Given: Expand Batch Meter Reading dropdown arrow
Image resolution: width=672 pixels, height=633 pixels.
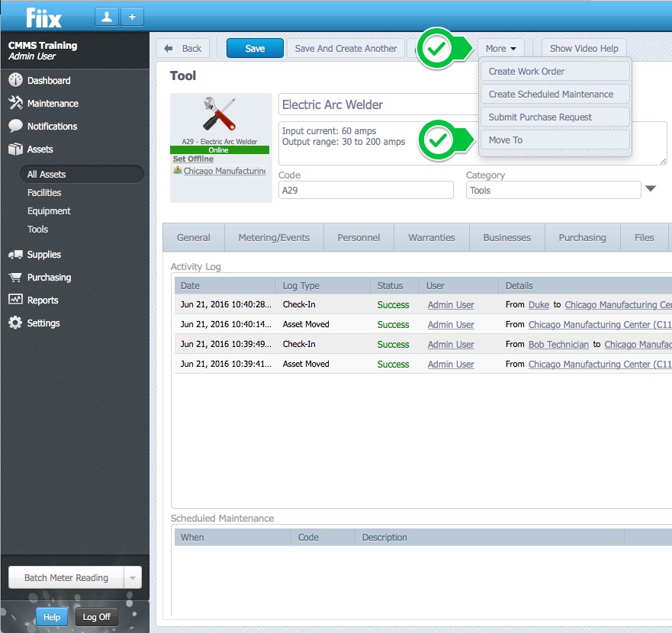Looking at the screenshot, I should 132,578.
